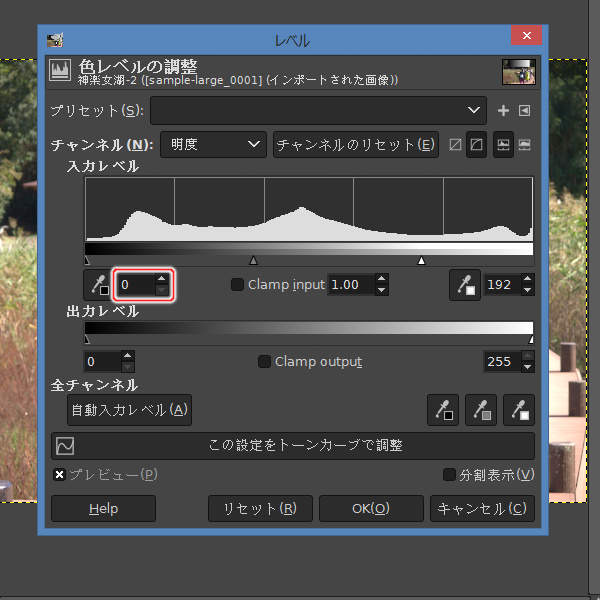600x600 pixels.
Task: Switch histogram to linear scale icon
Action: coord(503,145)
